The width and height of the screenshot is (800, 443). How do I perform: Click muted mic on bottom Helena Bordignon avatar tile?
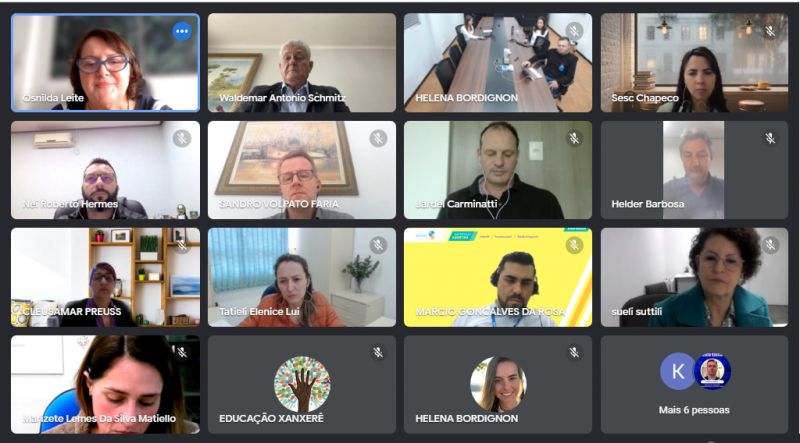click(574, 352)
